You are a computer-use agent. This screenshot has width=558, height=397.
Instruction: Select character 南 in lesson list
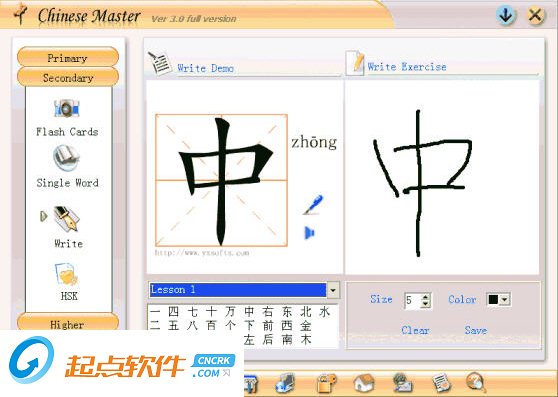[x=286, y=339]
